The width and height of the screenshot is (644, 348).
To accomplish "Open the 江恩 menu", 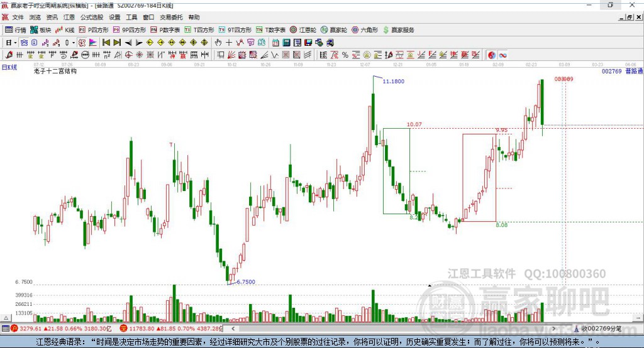I will [x=69, y=17].
